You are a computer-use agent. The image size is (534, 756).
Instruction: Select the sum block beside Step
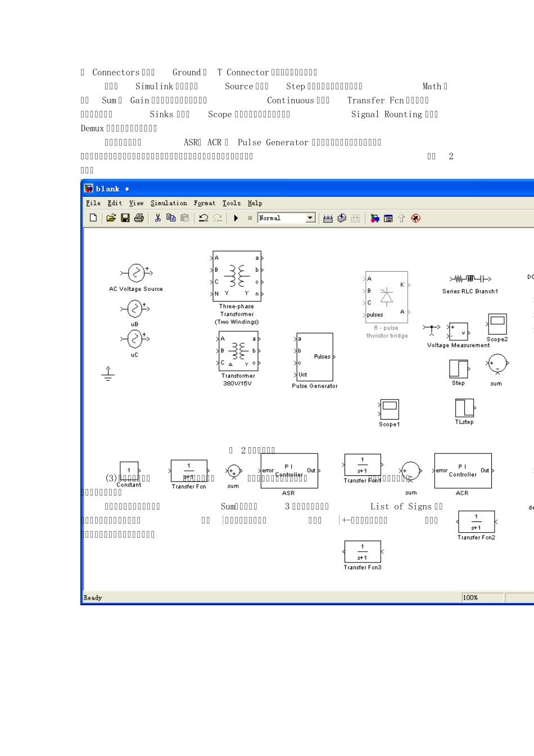(x=497, y=364)
